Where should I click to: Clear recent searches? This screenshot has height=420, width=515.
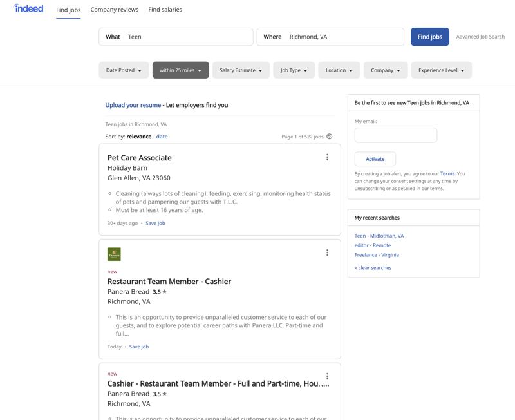coord(373,268)
